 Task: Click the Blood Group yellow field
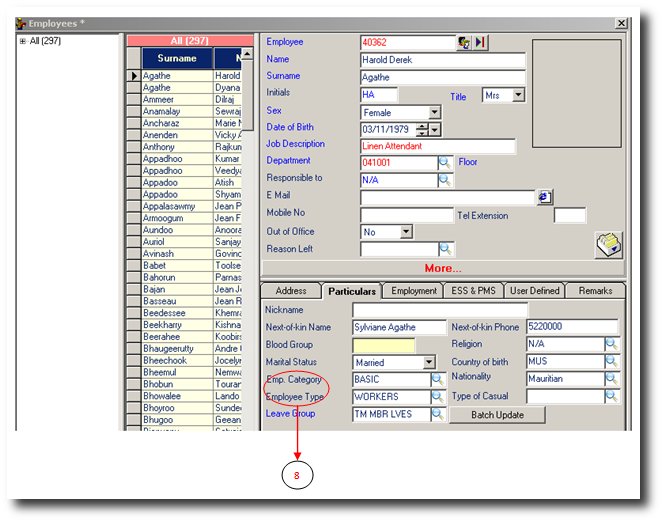[x=384, y=345]
